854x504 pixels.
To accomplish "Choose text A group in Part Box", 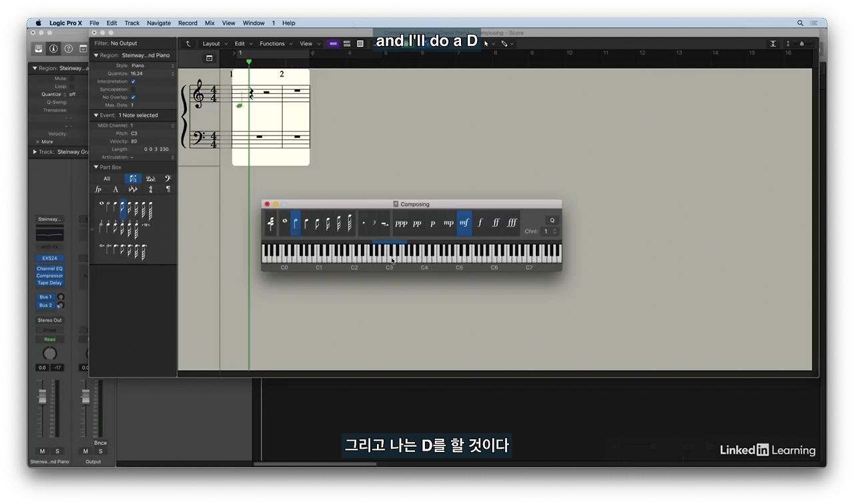I will 115,189.
